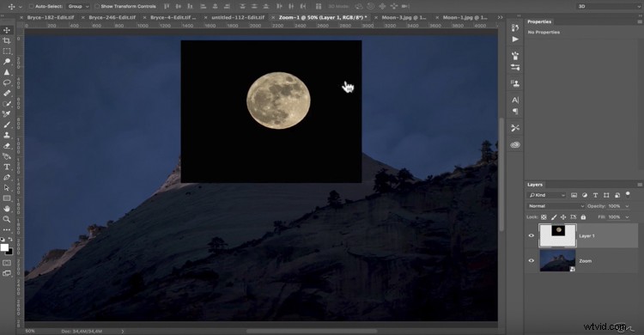Click the Lock image pixels brush icon
Viewport: 644px width, 335px height.
coord(554,217)
